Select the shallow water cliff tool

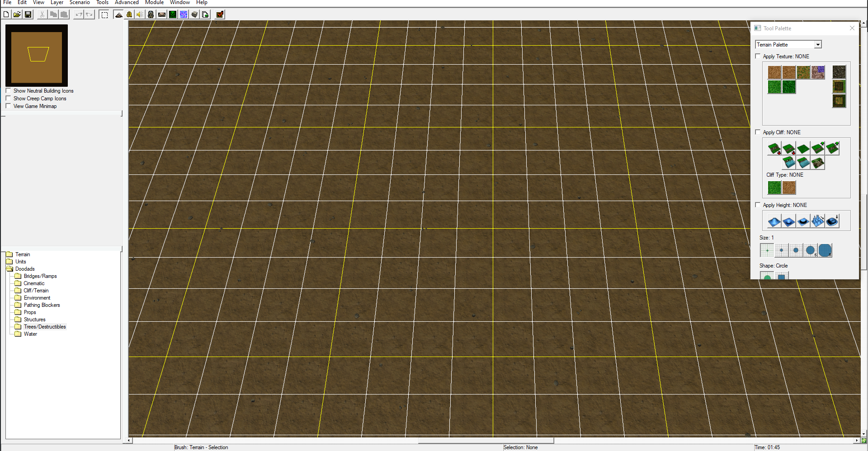[803, 163]
